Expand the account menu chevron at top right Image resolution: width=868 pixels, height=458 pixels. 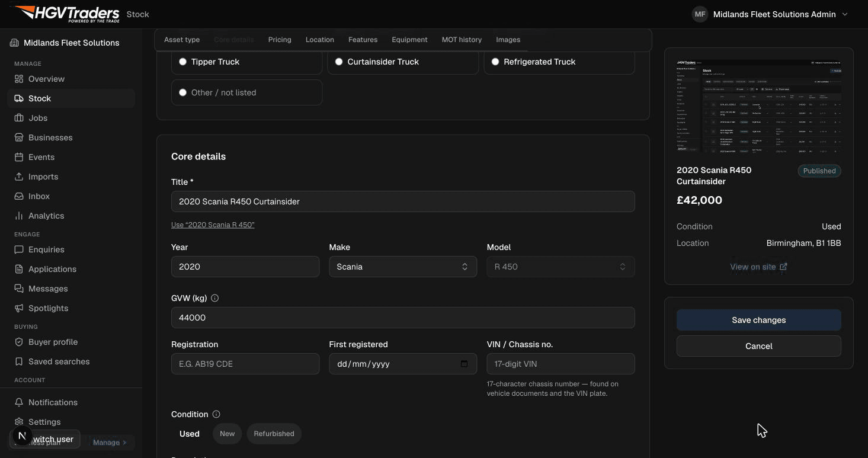coord(845,14)
